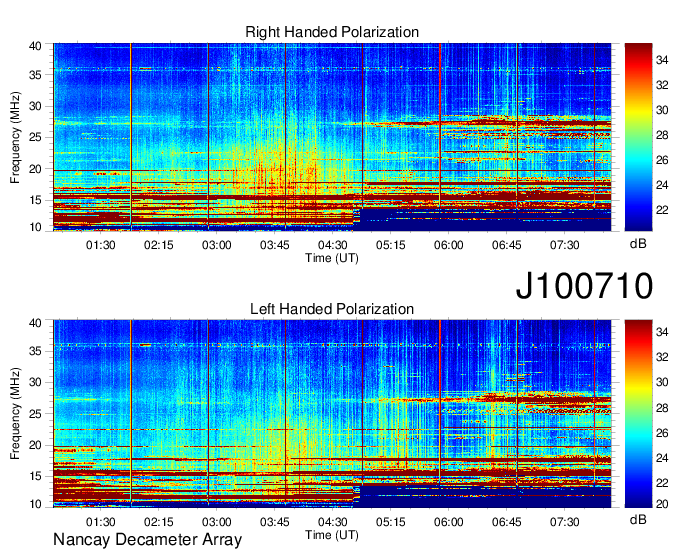Click the 40 MHz tick of Left Handed plot

tap(35, 323)
